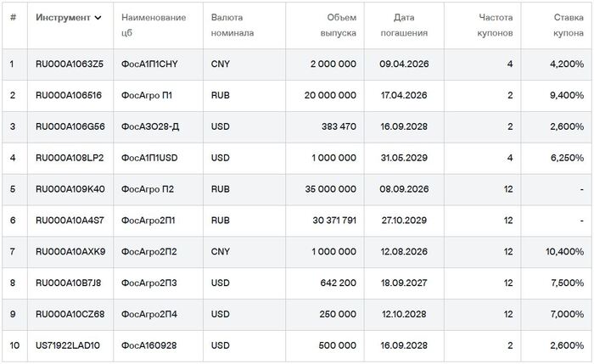Image resolution: width=594 pixels, height=364 pixels.
Task: Open instrument RU000A10A4S7
Action: pyautogui.click(x=68, y=221)
